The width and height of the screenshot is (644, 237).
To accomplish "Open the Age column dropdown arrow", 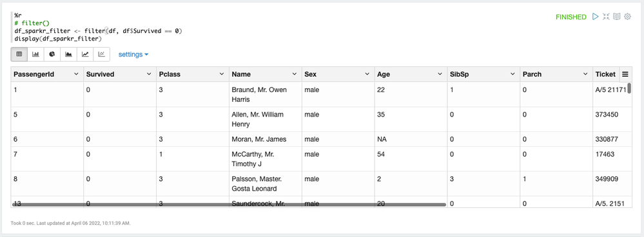I will pos(440,74).
